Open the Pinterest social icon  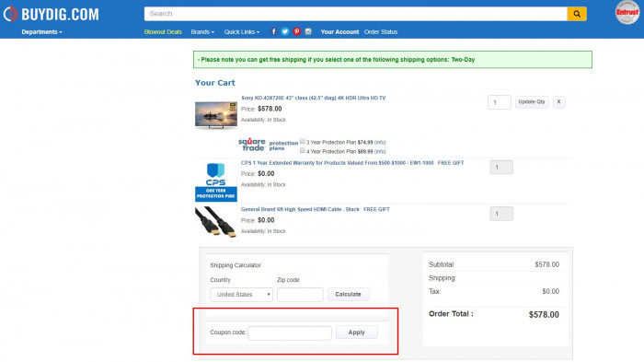click(296, 31)
